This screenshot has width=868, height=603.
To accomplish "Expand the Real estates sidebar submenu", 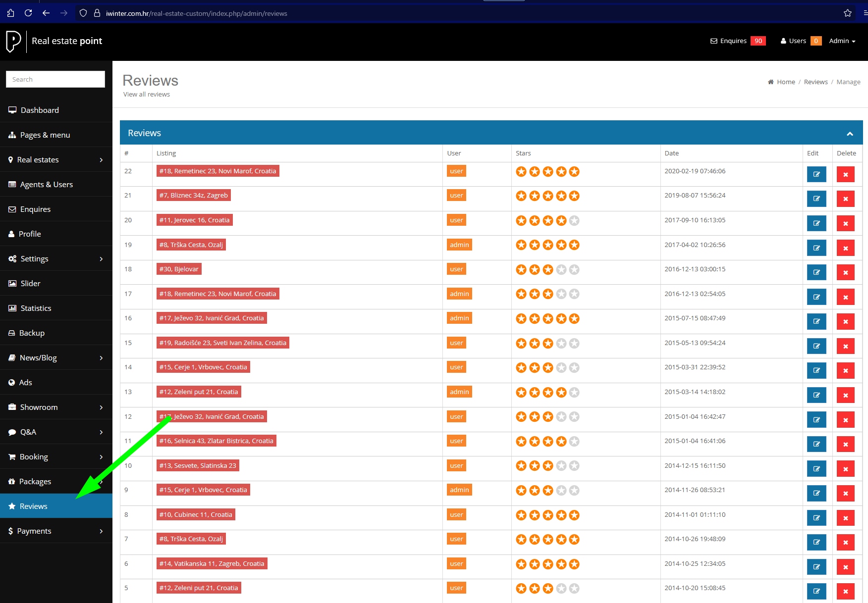I will [x=101, y=160].
